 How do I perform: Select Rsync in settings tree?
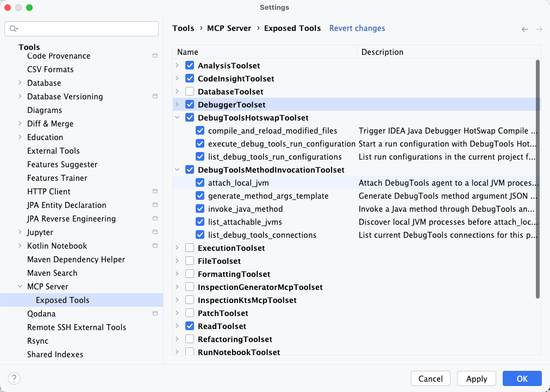click(38, 341)
